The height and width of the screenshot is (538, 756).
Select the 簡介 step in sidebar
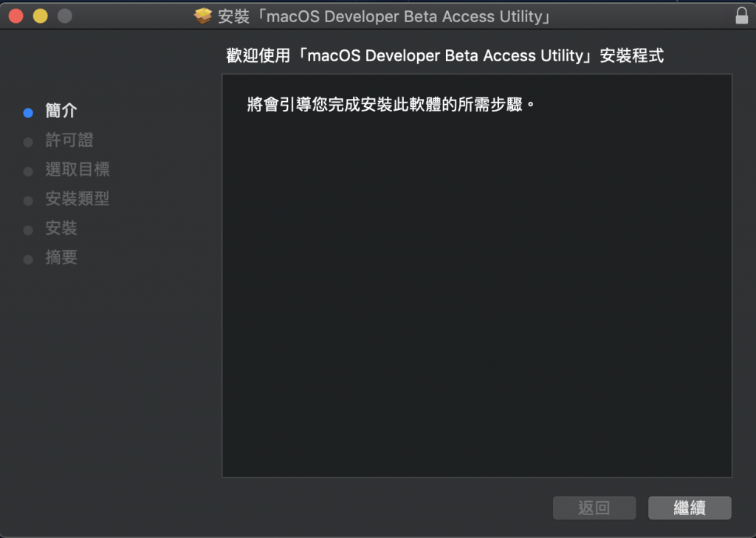pos(61,111)
